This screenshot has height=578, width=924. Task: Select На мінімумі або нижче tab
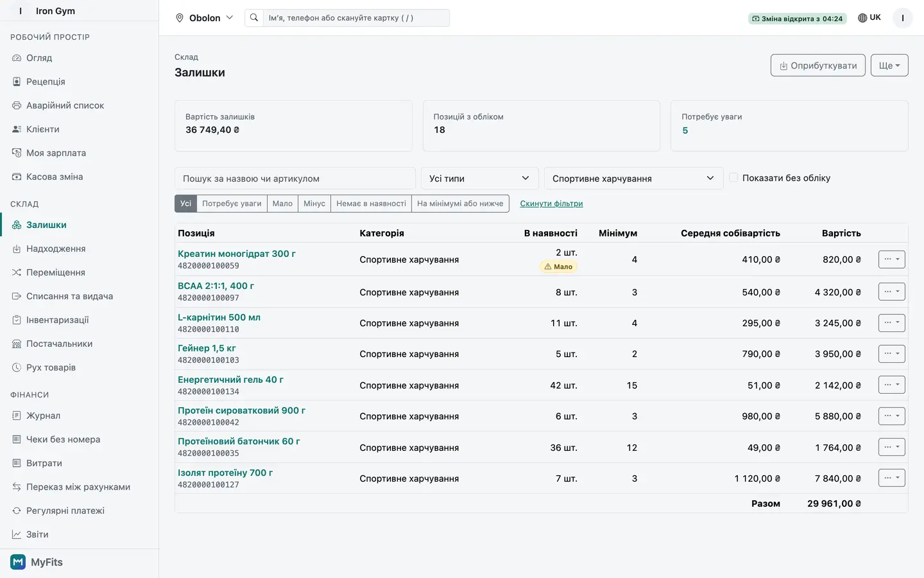(x=460, y=204)
